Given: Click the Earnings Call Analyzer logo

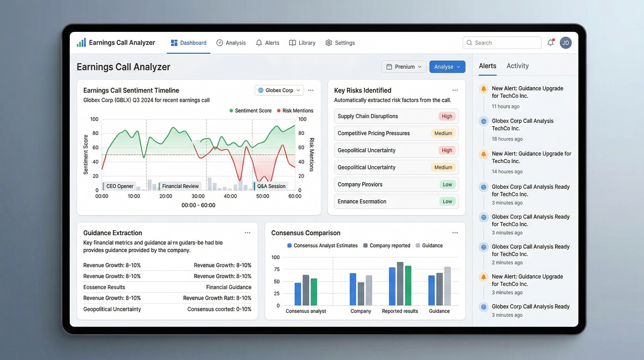Looking at the screenshot, I should coord(116,42).
